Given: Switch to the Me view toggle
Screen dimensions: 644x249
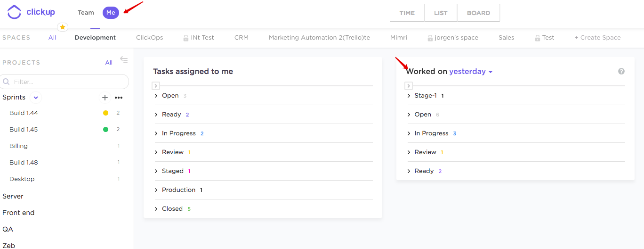Looking at the screenshot, I should tap(111, 13).
